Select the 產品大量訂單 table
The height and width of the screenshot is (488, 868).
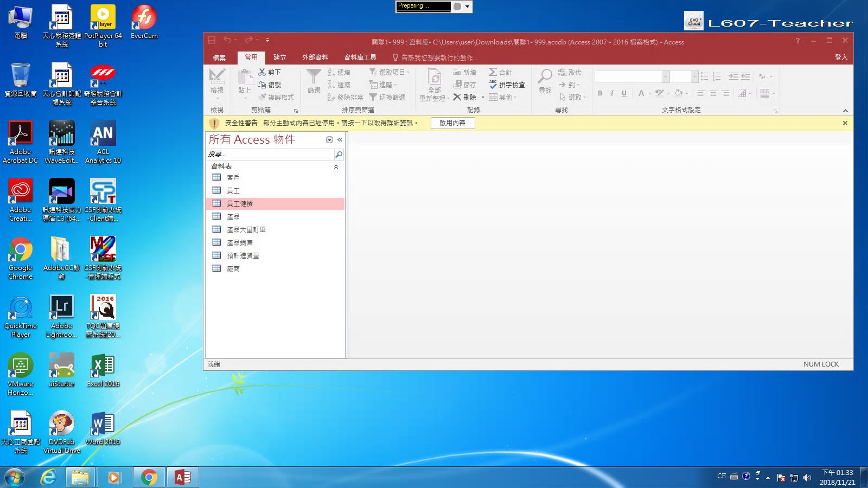276,229
